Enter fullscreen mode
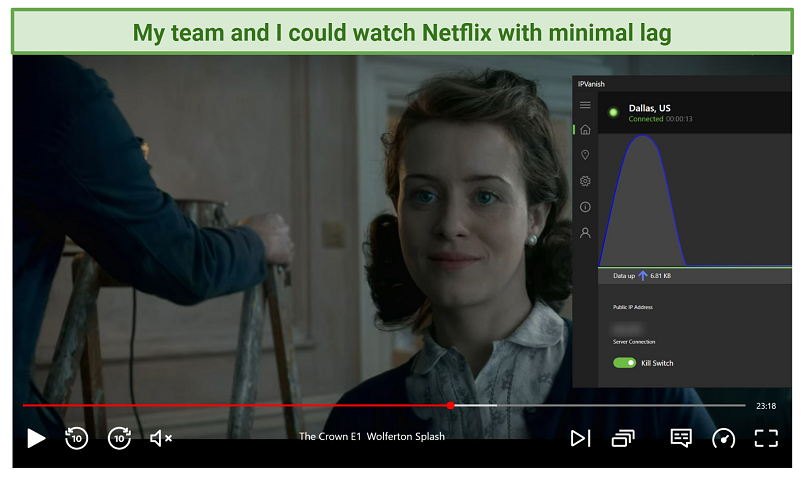The image size is (806, 477). pos(766,437)
